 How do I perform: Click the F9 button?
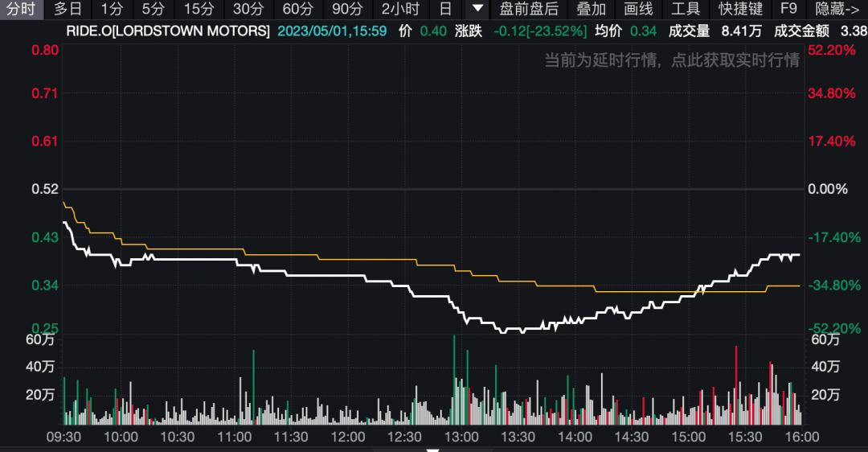click(788, 9)
